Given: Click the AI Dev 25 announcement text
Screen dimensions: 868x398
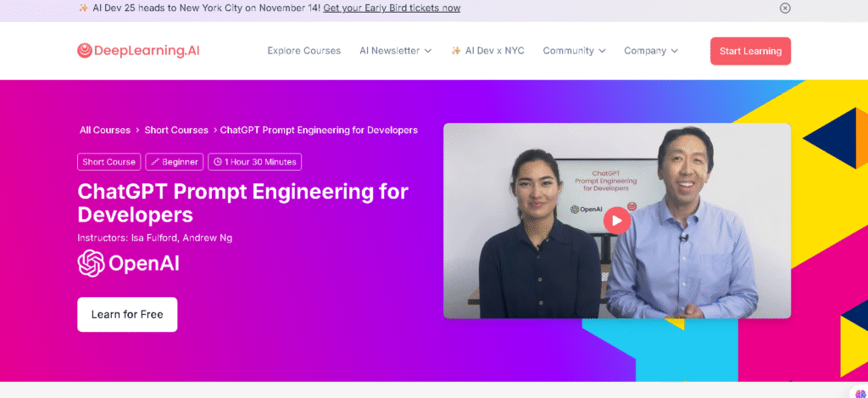Looking at the screenshot, I should click(x=207, y=8).
